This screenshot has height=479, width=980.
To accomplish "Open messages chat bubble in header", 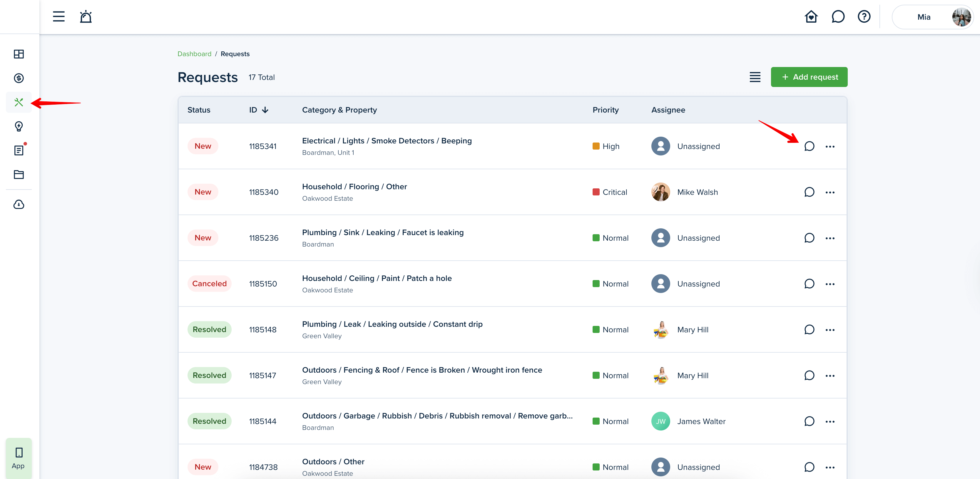I will 838,17.
